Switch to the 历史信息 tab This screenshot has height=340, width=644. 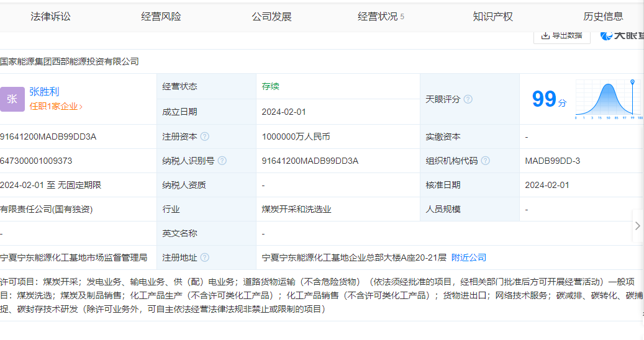tap(603, 17)
